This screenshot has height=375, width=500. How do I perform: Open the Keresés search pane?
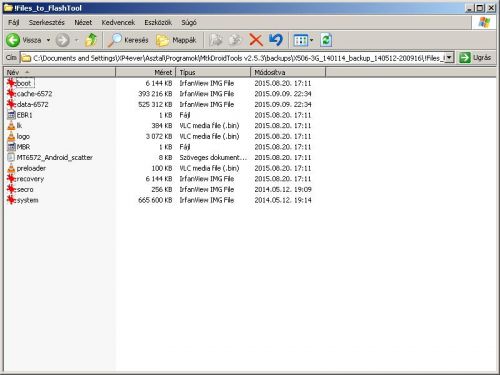[128, 40]
